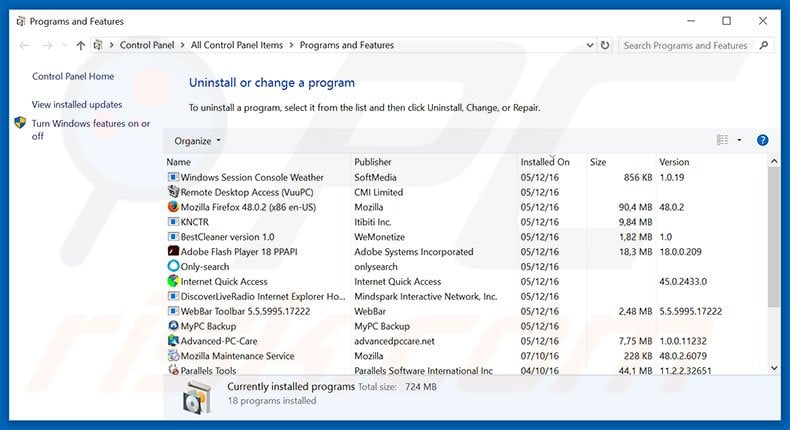Expand the address bar history dropdown
The image size is (790, 430).
pos(589,45)
